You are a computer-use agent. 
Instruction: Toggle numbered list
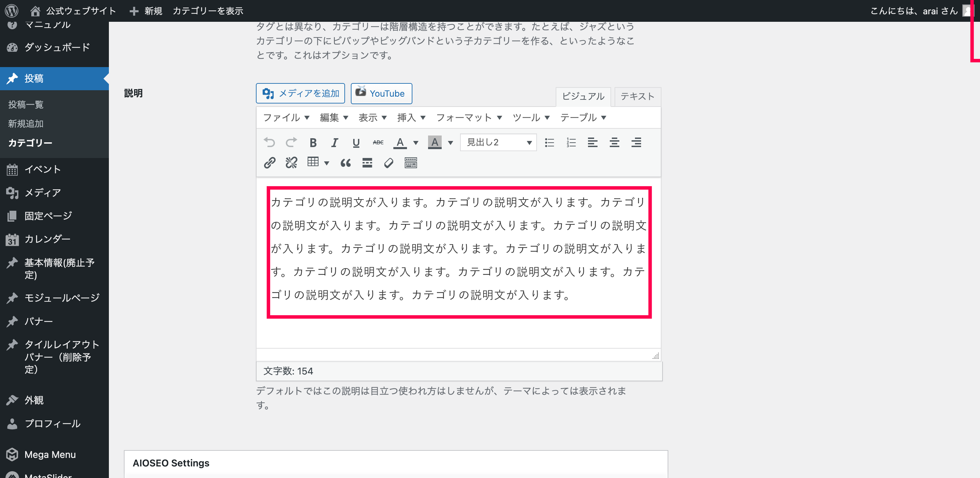[x=571, y=142]
